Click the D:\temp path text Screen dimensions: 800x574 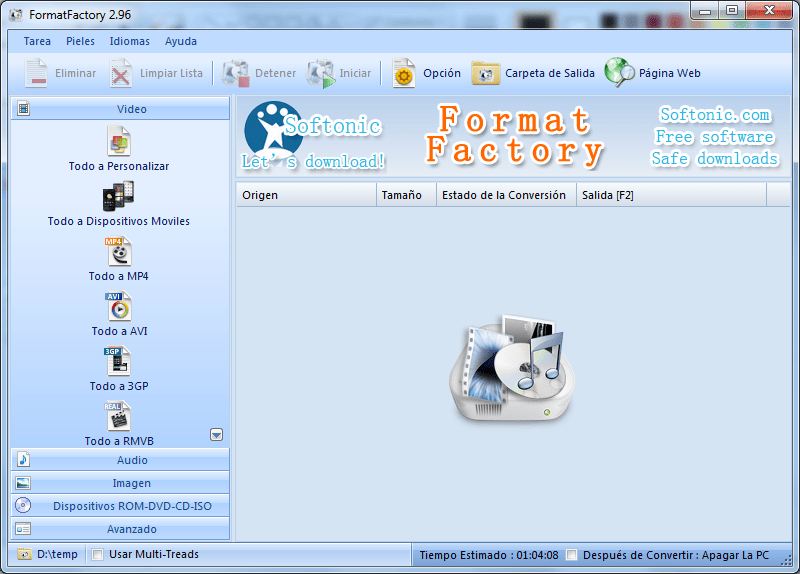pos(57,554)
